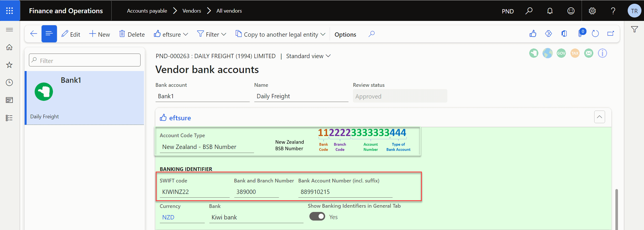The image size is (644, 230).
Task: Toggle the list view pane button
Action: coord(49,34)
